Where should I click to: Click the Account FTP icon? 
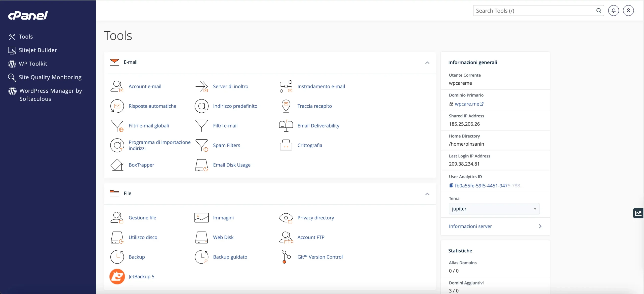(286, 237)
